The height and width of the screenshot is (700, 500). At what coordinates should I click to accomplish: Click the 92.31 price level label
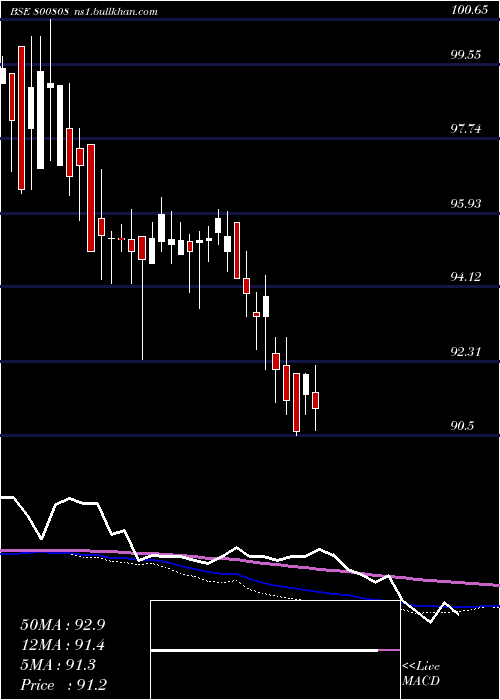(x=466, y=352)
